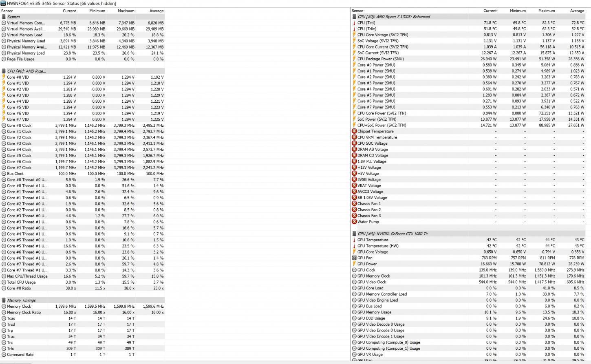Click the round icon next to GPU Core Load
This screenshot has height=364, width=591.
click(x=354, y=288)
